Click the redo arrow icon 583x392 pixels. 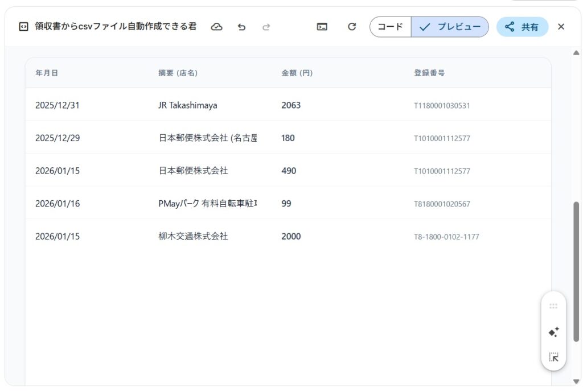[x=266, y=27]
